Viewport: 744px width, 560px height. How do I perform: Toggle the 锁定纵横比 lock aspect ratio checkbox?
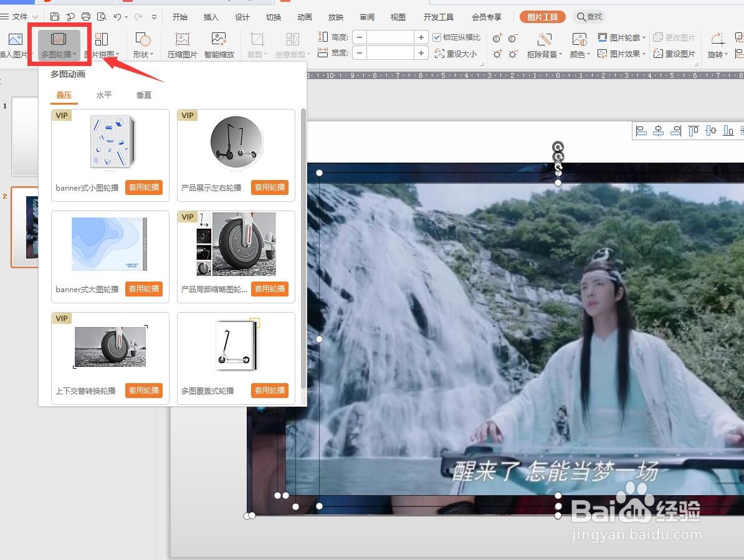[437, 37]
